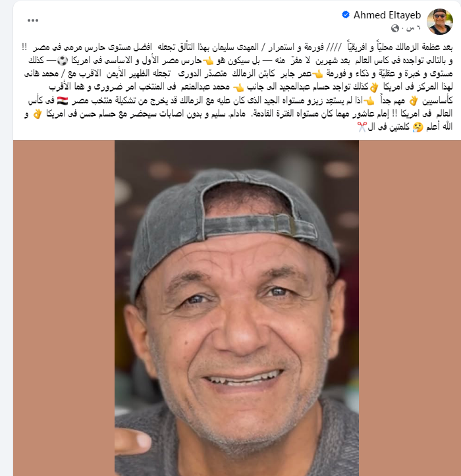
Task: Click the OK-hand emoji beside 'مهم جداً'
Action: click(x=414, y=101)
